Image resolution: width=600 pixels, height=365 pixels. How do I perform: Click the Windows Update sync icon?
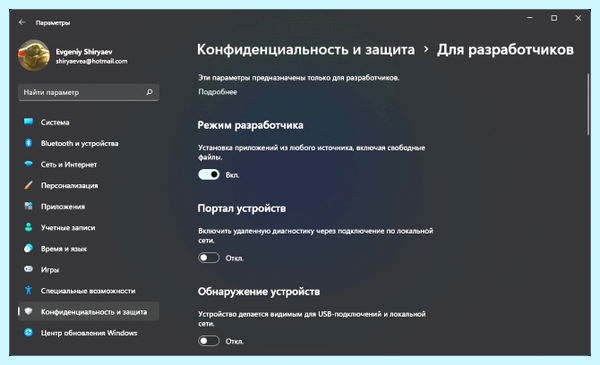click(28, 332)
